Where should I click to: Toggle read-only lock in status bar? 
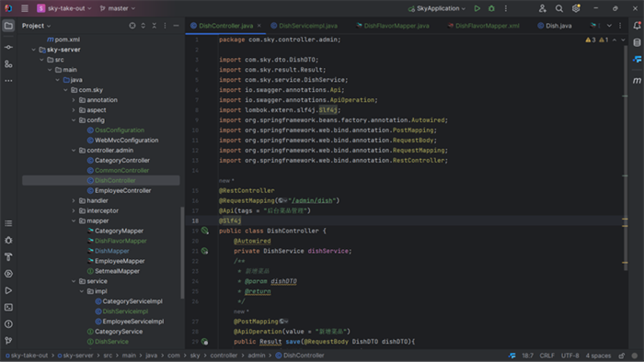tap(622, 356)
